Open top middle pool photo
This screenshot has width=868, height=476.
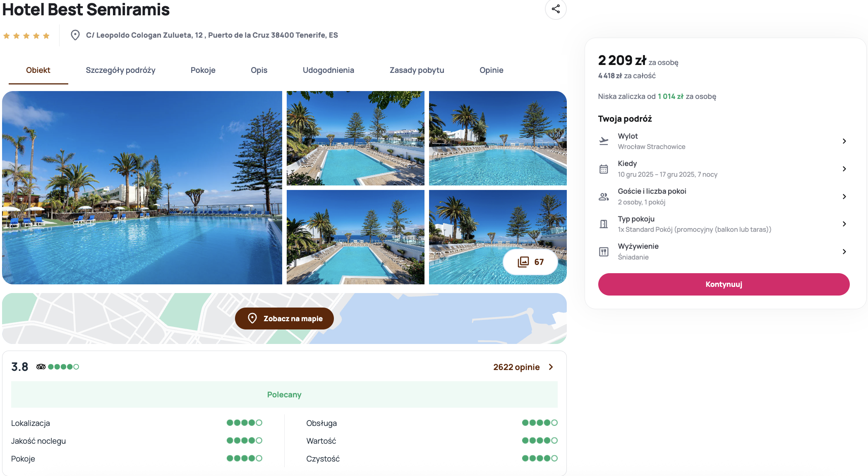point(355,138)
